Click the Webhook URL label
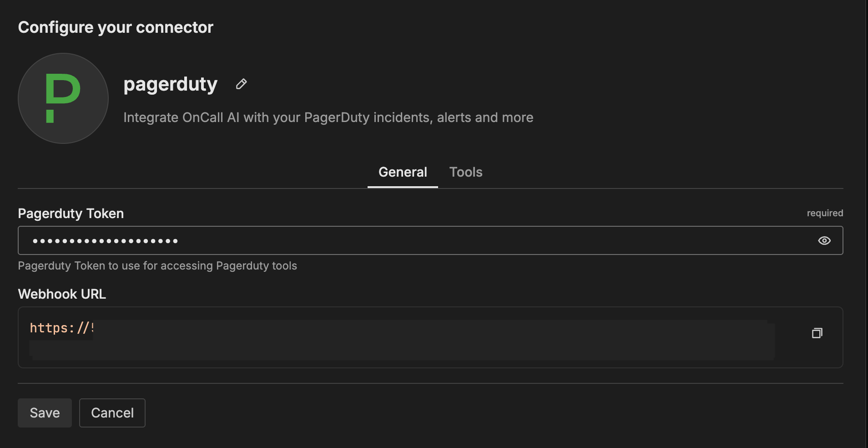868x448 pixels. click(62, 294)
